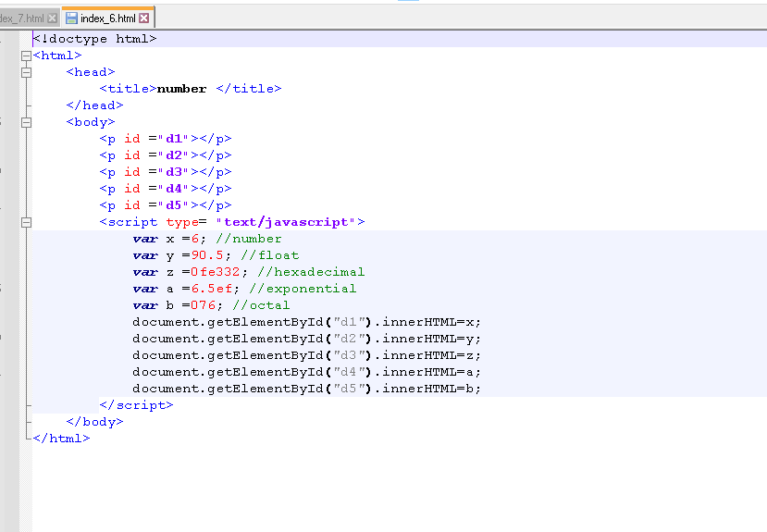This screenshot has width=767, height=532.
Task: Collapse the <body> block fold marker
Action: (26, 122)
